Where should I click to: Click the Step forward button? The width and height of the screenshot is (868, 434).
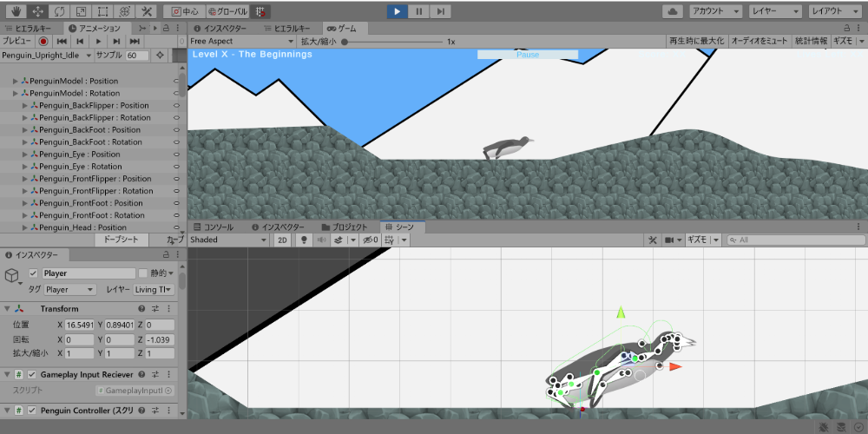click(x=441, y=12)
